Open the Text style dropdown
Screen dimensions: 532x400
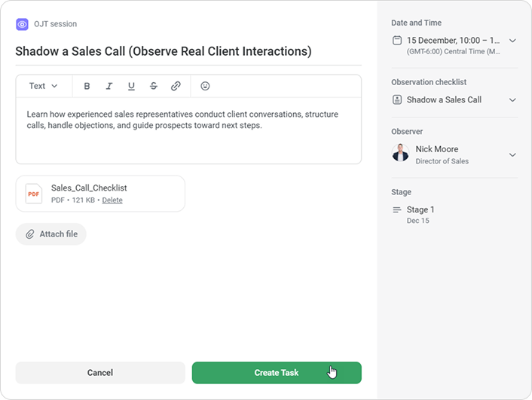pyautogui.click(x=43, y=87)
